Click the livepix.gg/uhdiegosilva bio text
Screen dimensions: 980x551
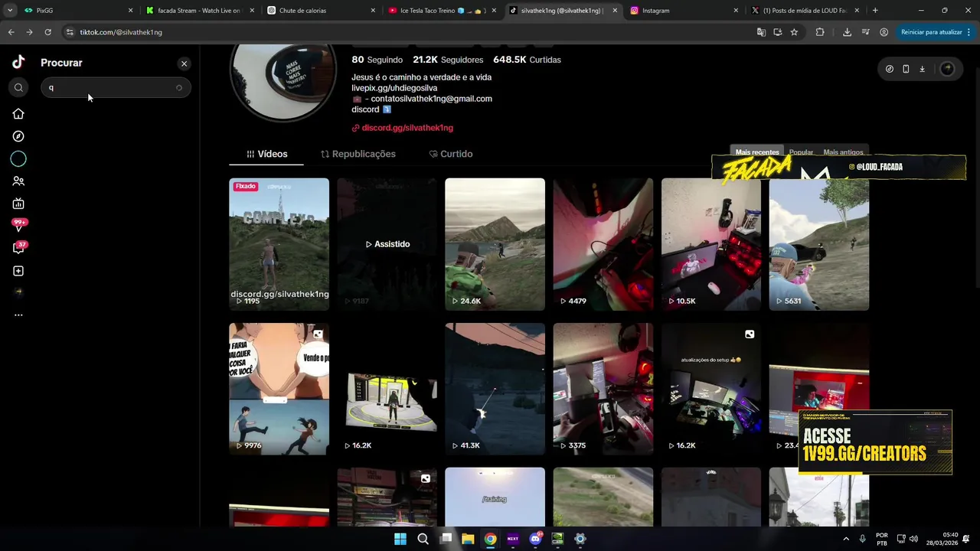point(394,88)
